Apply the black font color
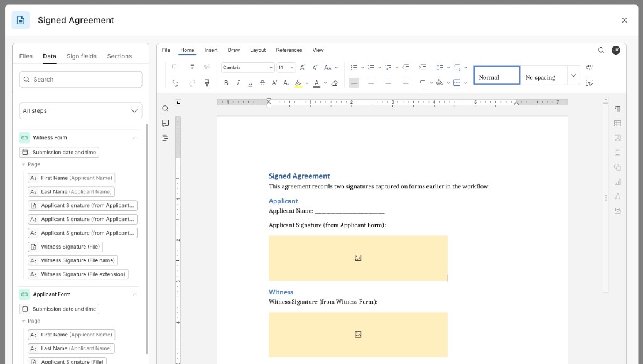Image resolution: width=643 pixels, height=364 pixels. click(316, 83)
